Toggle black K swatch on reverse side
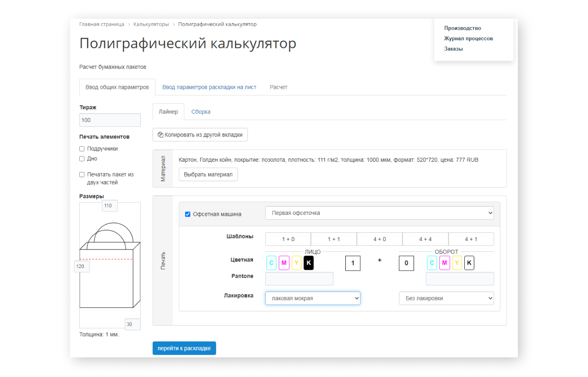The image size is (588, 377). coord(469,263)
